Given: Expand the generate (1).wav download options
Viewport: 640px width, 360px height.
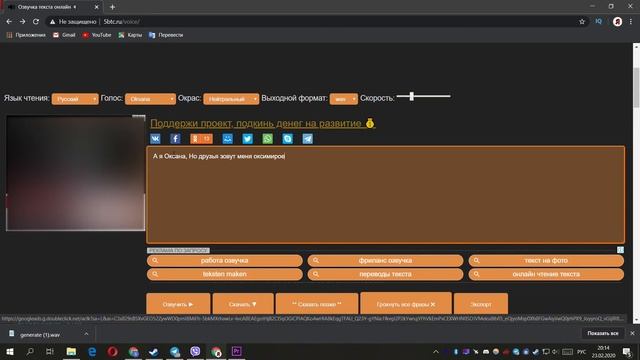Looking at the screenshot, I should (86, 334).
